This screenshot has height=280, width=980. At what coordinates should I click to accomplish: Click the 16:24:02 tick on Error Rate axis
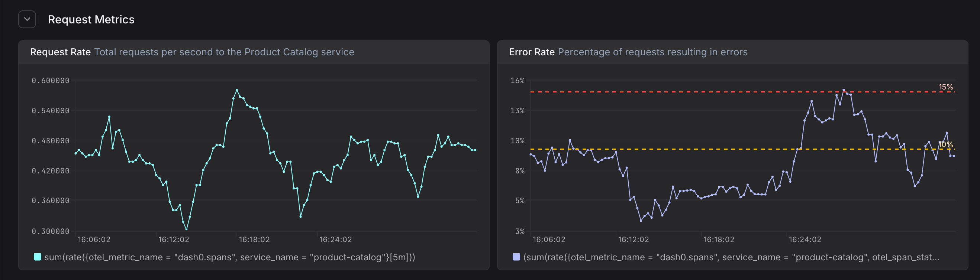pyautogui.click(x=805, y=240)
